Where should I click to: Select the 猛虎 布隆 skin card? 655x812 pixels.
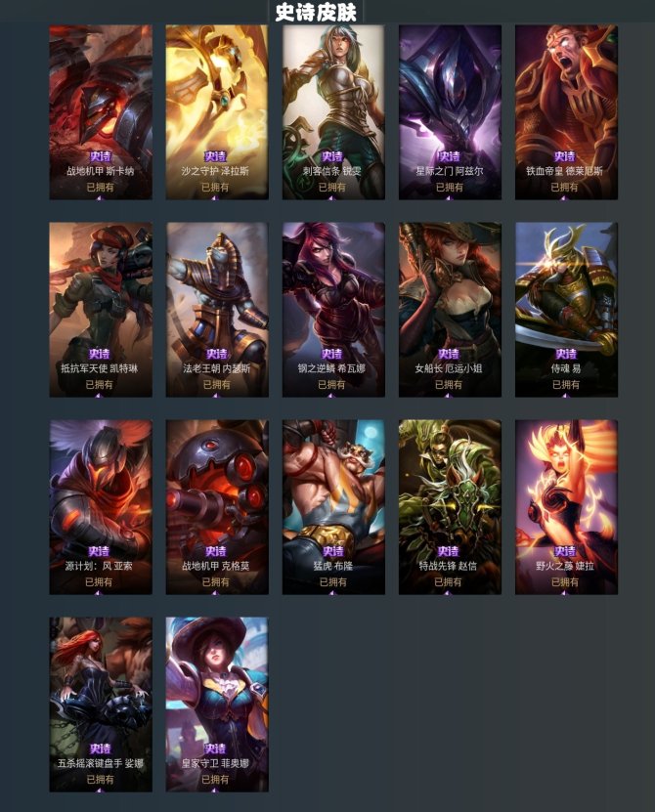[x=333, y=507]
